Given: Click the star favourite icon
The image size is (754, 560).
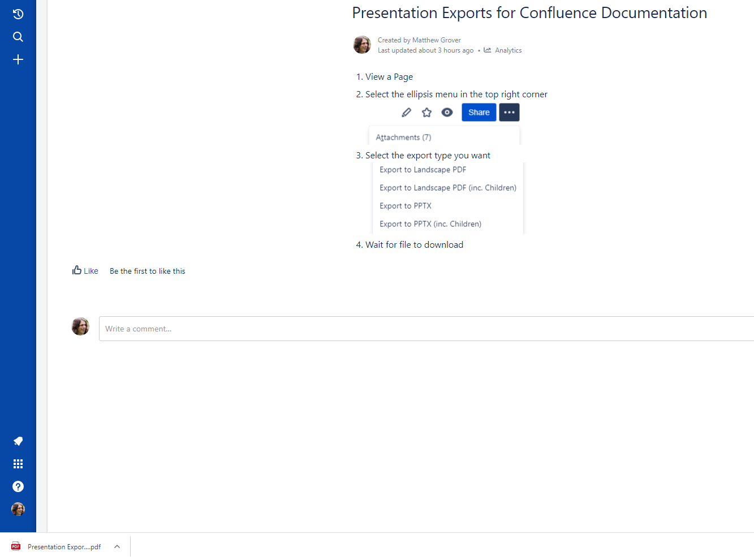Looking at the screenshot, I should pos(426,113).
